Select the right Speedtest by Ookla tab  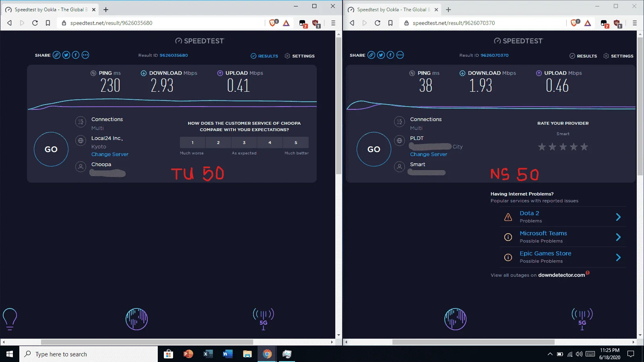pos(393,10)
